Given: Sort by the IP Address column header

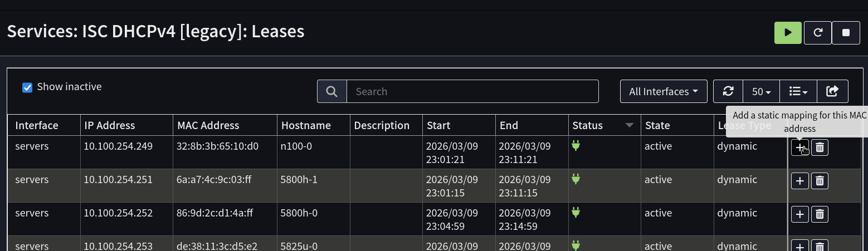Looking at the screenshot, I should pos(127,125).
